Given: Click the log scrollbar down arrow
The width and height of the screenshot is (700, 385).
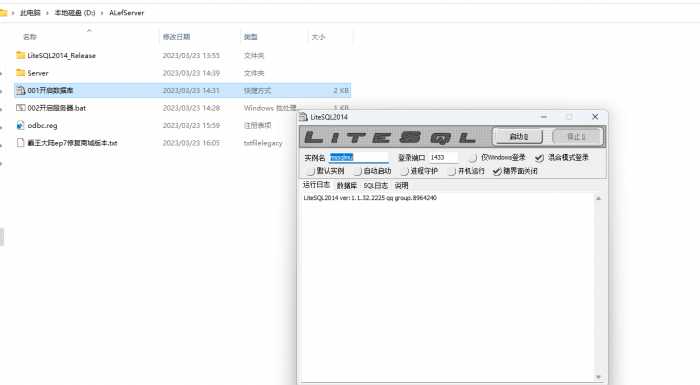Looking at the screenshot, I should [x=598, y=377].
